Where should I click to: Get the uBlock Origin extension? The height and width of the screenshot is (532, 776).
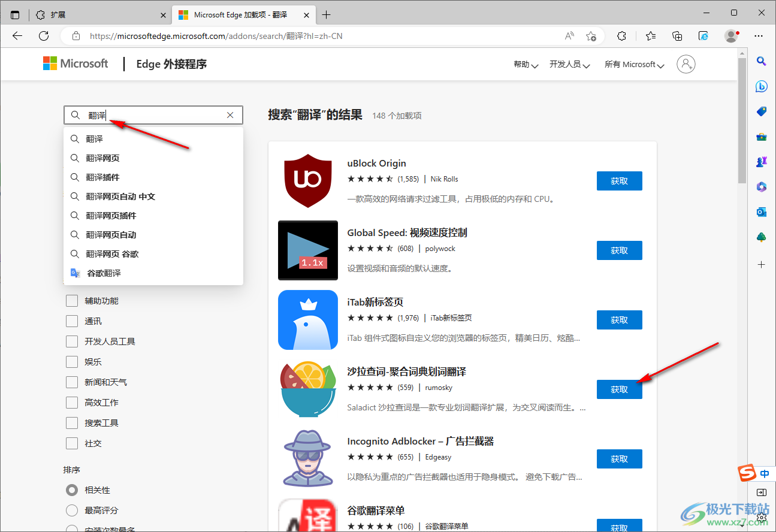tap(619, 181)
